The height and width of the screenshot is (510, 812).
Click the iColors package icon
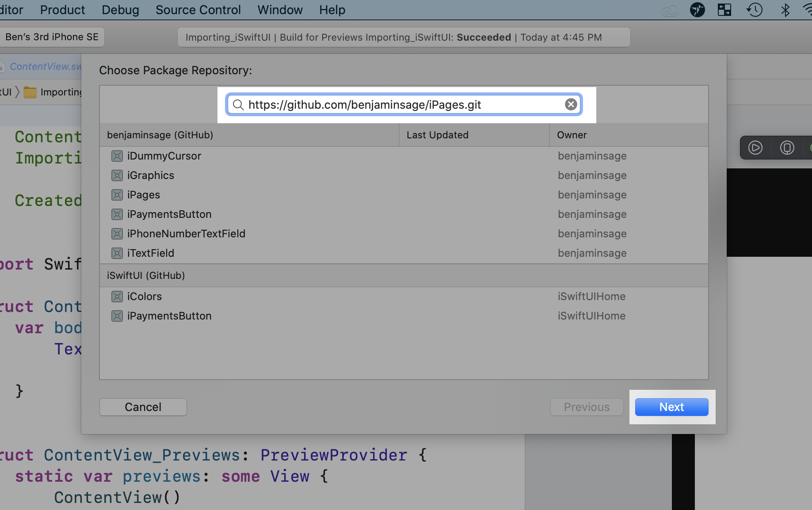pyautogui.click(x=117, y=297)
